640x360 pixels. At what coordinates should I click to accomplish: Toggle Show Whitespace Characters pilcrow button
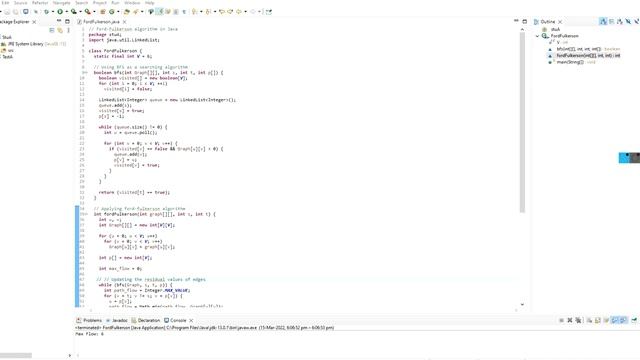[184, 12]
